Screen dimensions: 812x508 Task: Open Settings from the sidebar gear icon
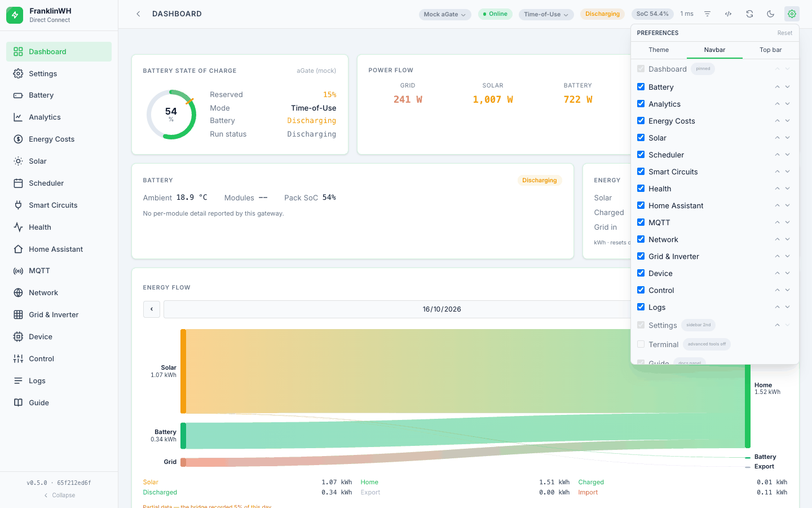[18, 73]
